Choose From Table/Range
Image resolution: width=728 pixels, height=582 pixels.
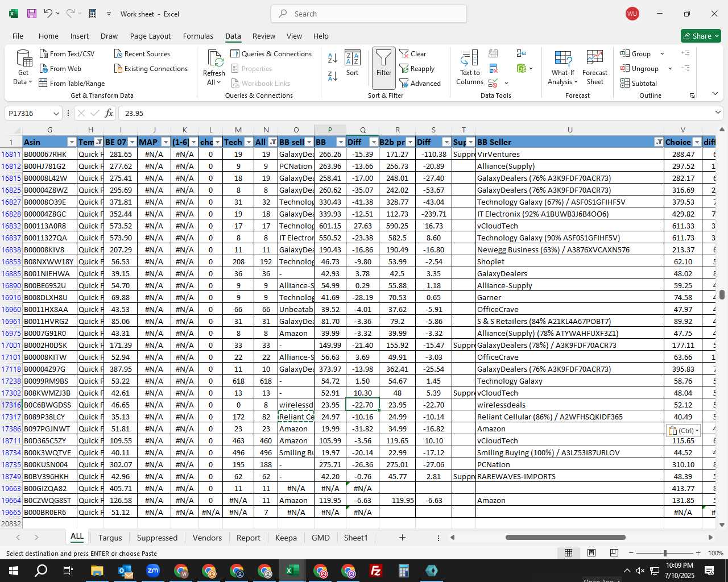(72, 83)
